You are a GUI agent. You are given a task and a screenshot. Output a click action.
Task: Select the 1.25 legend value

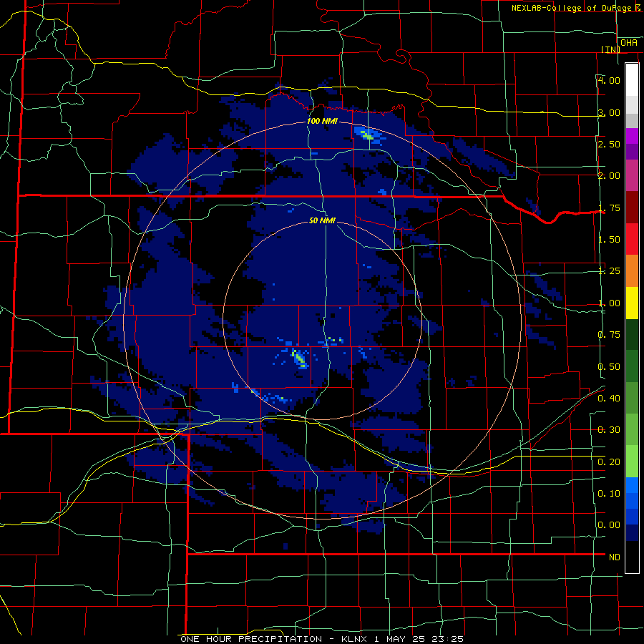tap(609, 271)
